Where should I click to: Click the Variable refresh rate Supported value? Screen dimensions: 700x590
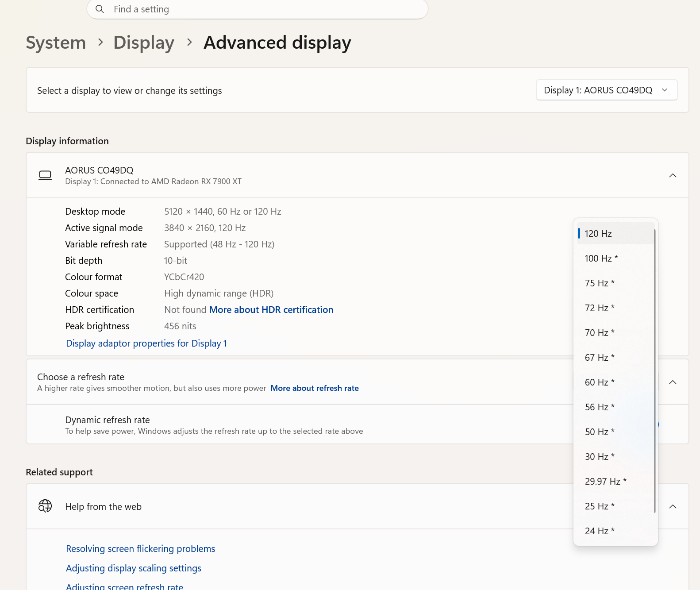pos(219,244)
